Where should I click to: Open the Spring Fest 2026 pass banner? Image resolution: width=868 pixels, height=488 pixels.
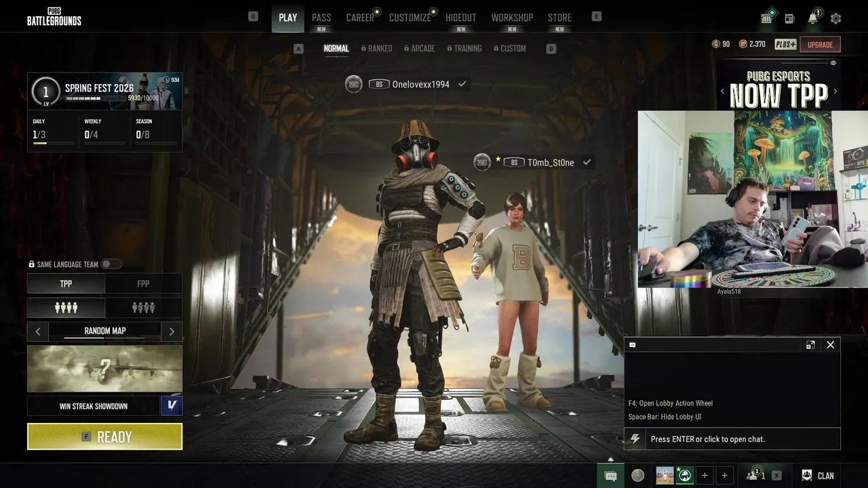[x=104, y=91]
